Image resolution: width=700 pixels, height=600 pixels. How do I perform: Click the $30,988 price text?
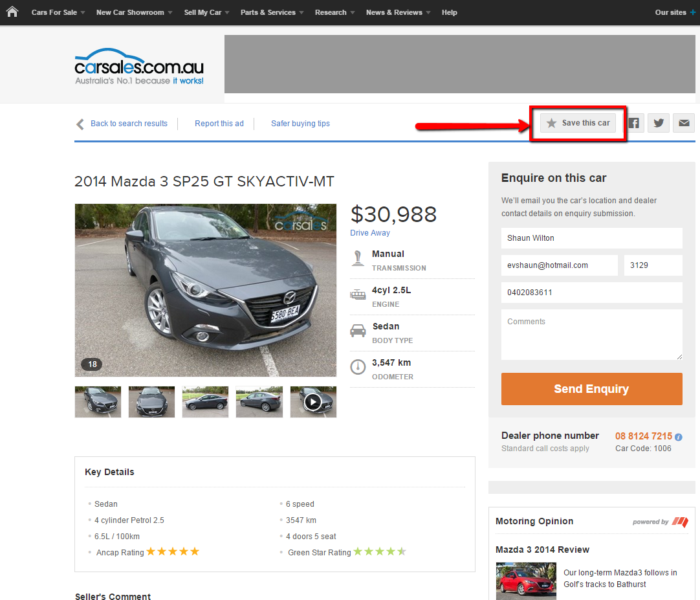click(x=393, y=214)
